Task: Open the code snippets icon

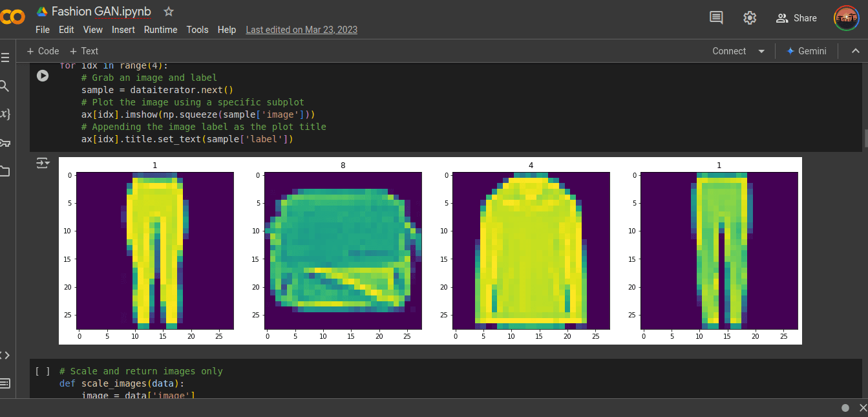Action: coord(5,355)
